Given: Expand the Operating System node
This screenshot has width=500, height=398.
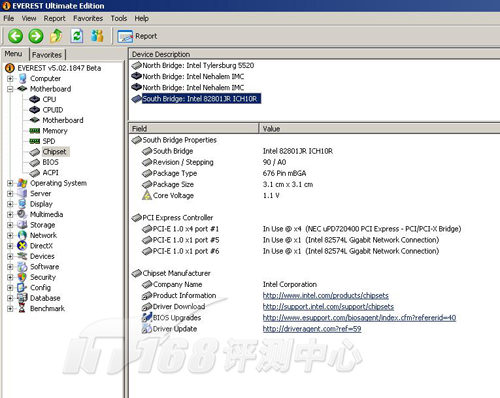Looking at the screenshot, I should point(10,183).
